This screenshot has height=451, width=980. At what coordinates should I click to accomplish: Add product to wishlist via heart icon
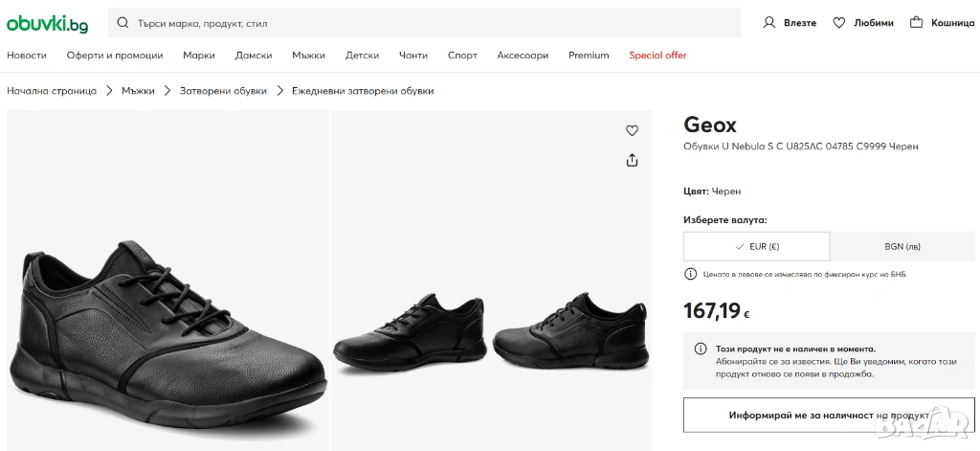point(632,130)
